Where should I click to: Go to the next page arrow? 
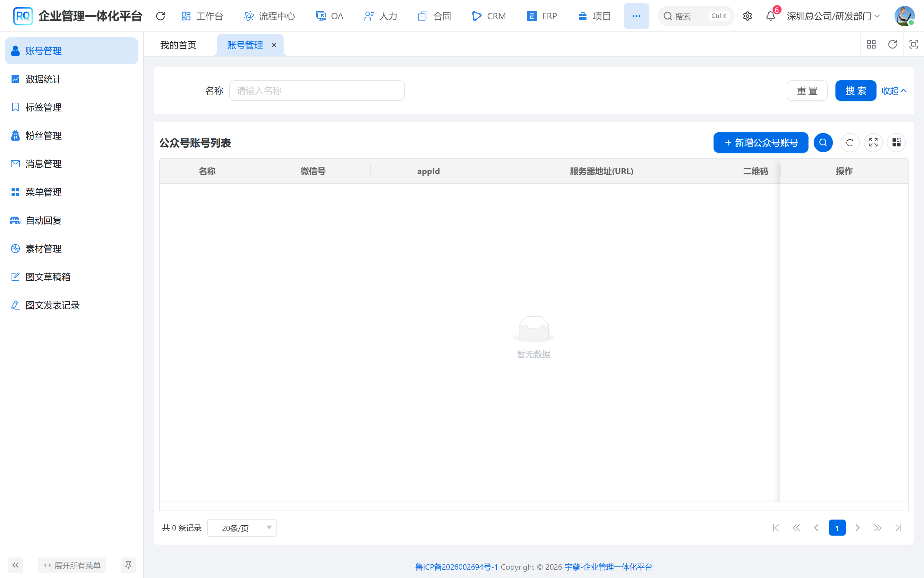point(858,528)
